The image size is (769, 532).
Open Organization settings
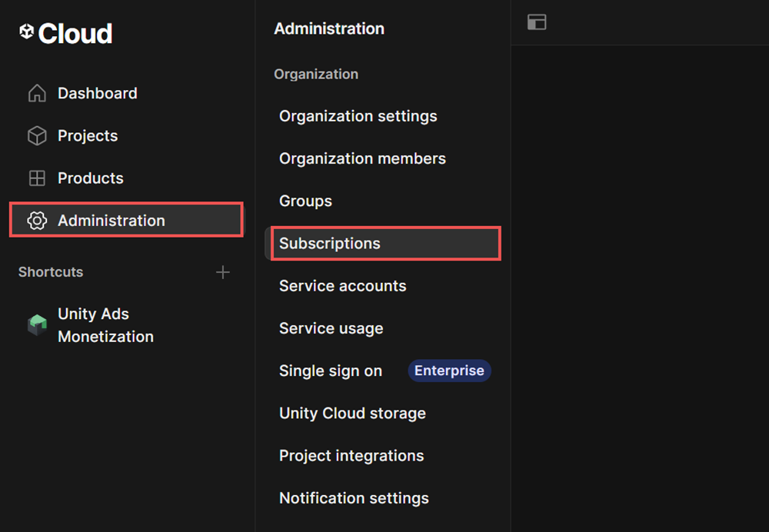pos(358,116)
